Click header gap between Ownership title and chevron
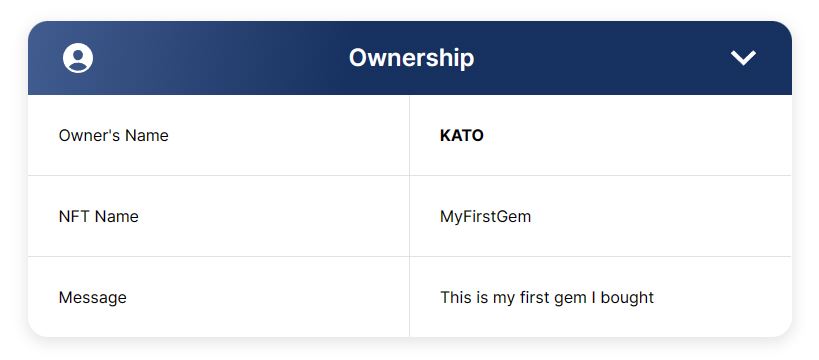 tap(602, 58)
